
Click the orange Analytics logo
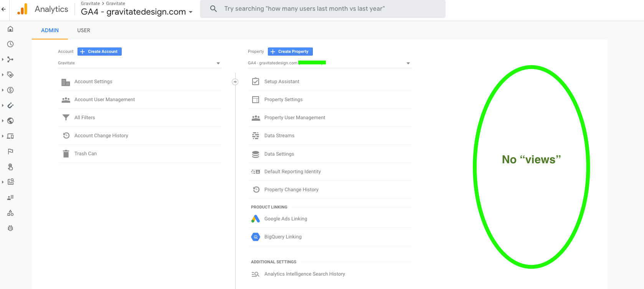coord(23,9)
